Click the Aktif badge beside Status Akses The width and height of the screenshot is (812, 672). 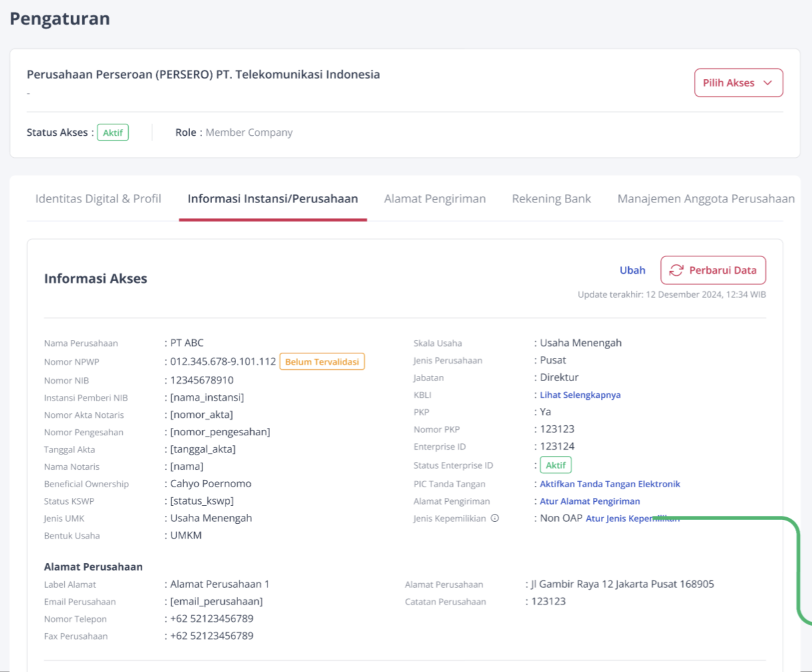113,132
